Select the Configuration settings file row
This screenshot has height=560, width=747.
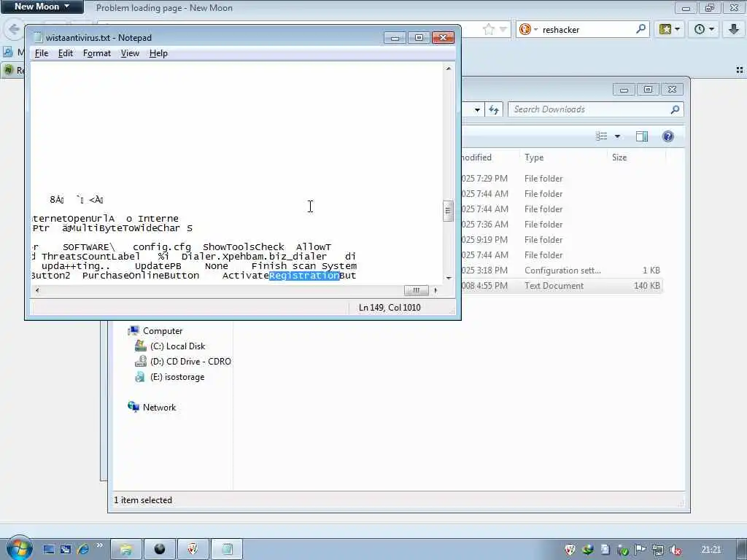[x=561, y=271]
